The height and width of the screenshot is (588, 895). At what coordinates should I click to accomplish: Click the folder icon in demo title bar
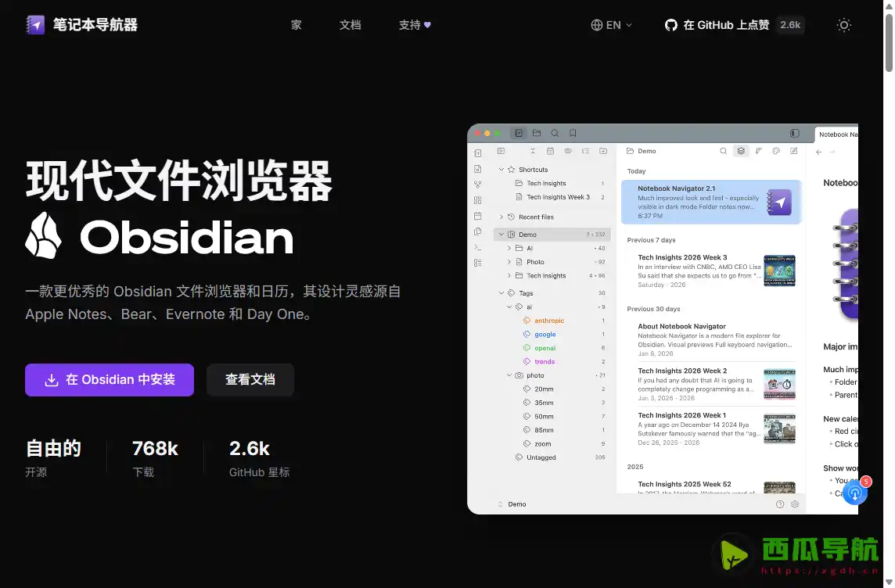(537, 133)
